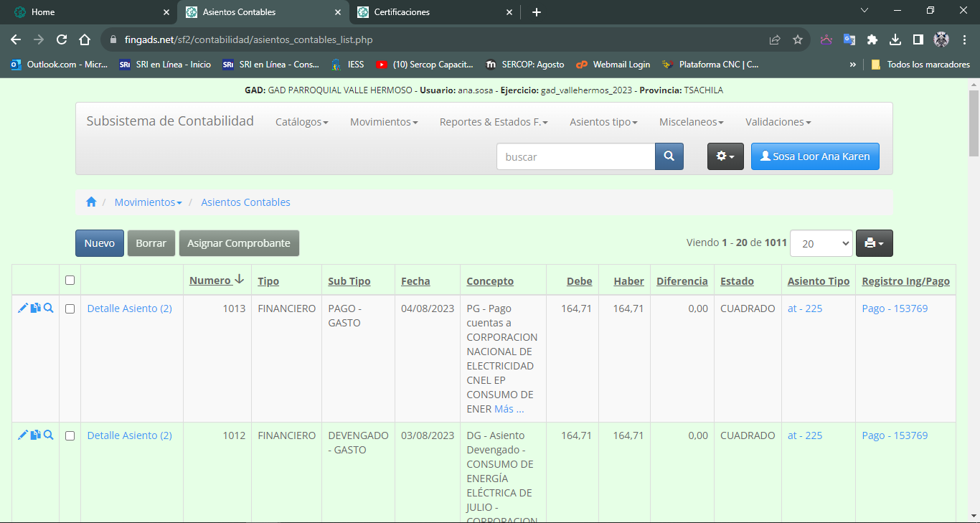Click the browser reload page icon
Image resolution: width=980 pixels, height=523 pixels.
click(x=62, y=40)
